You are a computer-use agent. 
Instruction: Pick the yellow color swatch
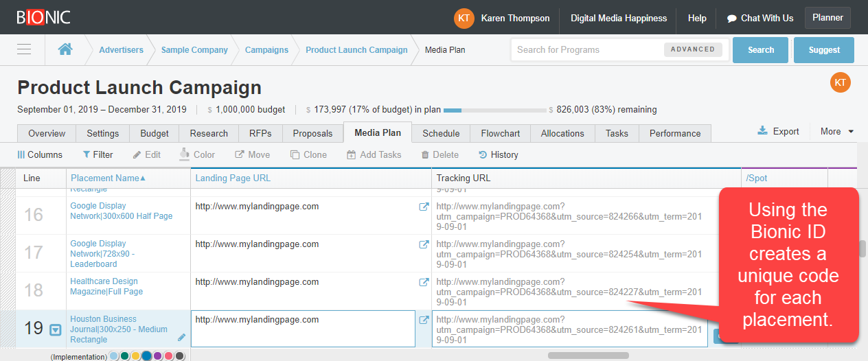(x=135, y=356)
